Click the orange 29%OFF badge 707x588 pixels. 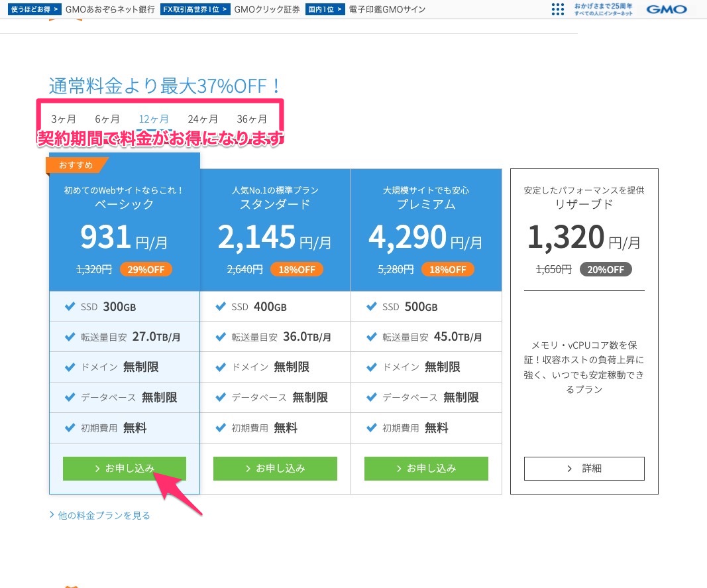point(146,269)
